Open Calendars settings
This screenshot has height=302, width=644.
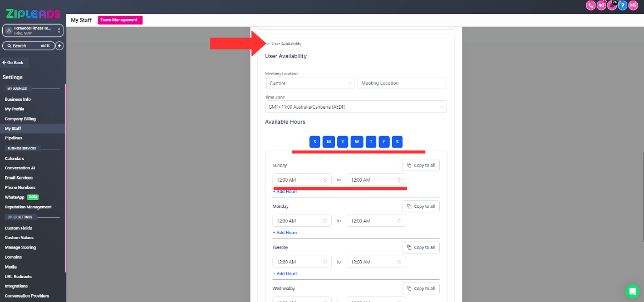[x=14, y=158]
